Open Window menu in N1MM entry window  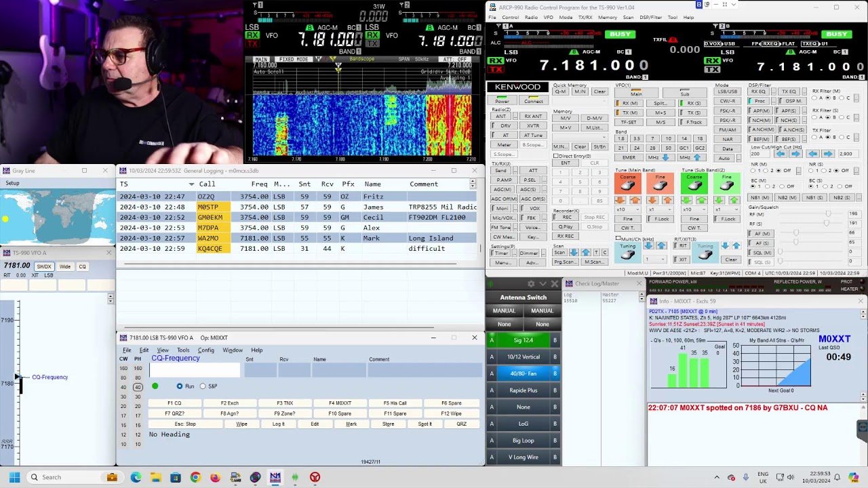233,350
